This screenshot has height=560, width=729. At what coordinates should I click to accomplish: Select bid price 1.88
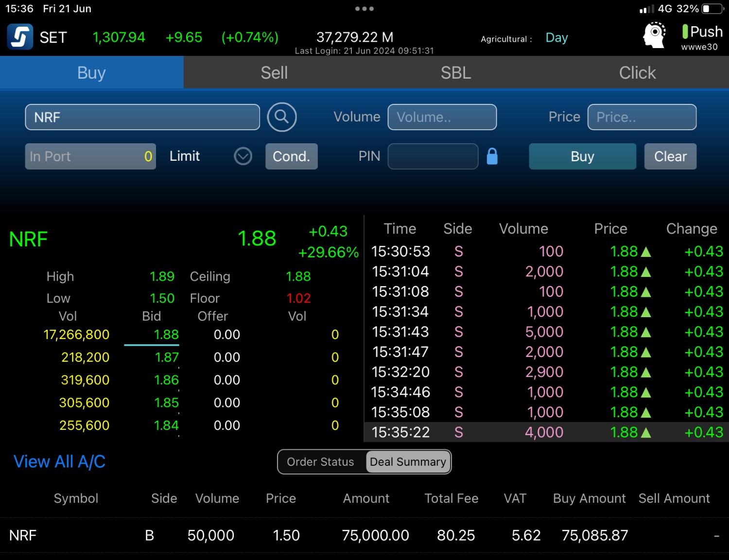point(166,335)
